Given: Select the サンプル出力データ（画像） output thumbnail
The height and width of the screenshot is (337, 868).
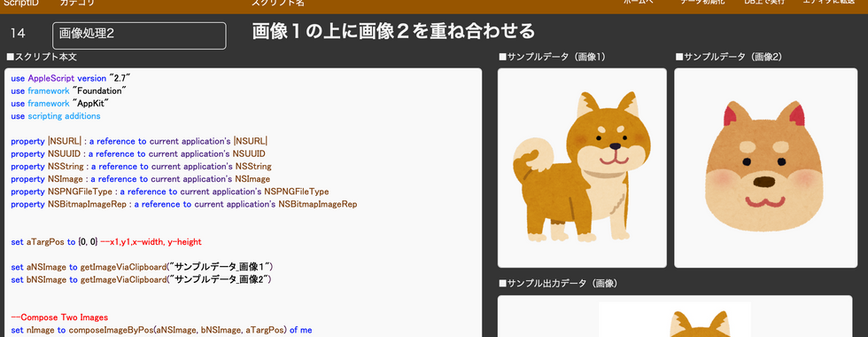Looking at the screenshot, I should [x=675, y=317].
